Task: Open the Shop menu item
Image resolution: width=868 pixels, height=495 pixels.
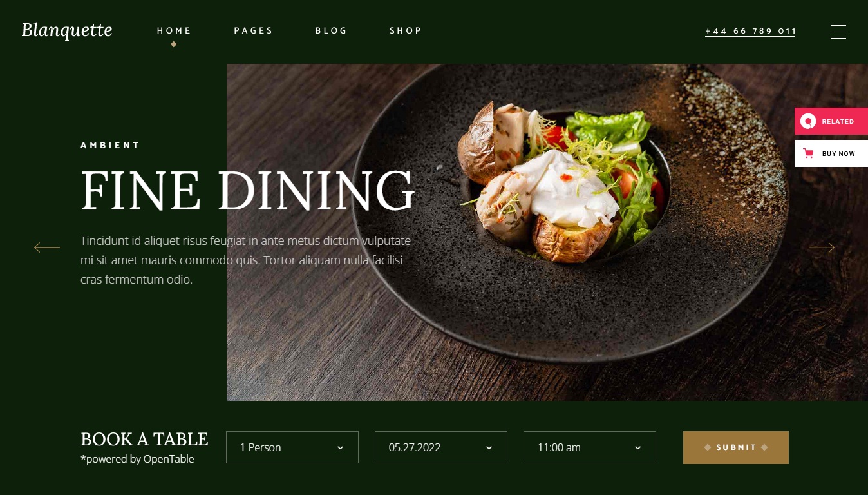Action: click(406, 30)
